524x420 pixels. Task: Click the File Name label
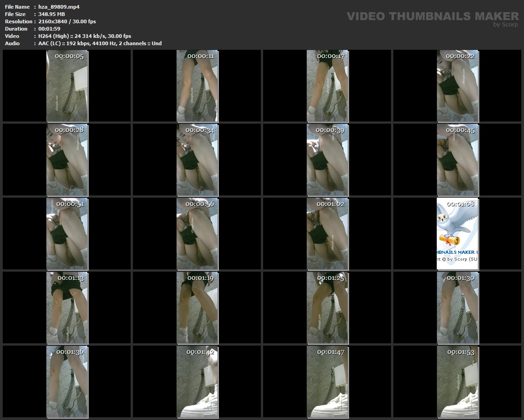(17, 7)
